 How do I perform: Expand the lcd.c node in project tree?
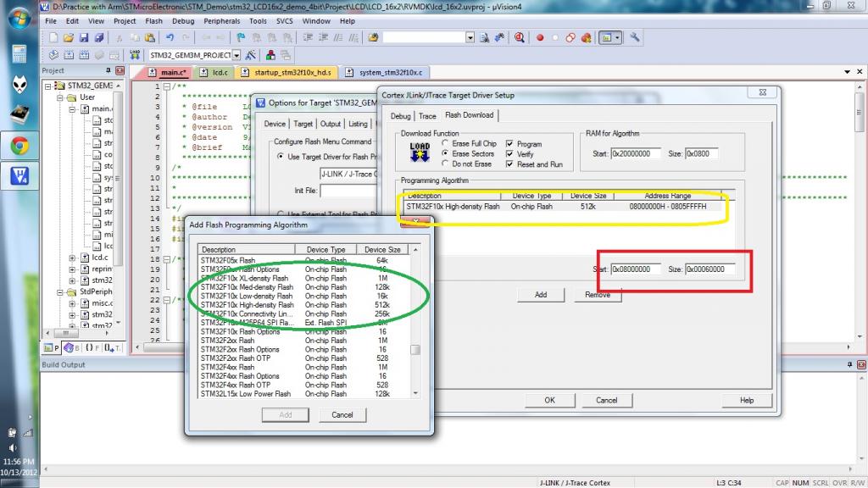[x=73, y=257]
